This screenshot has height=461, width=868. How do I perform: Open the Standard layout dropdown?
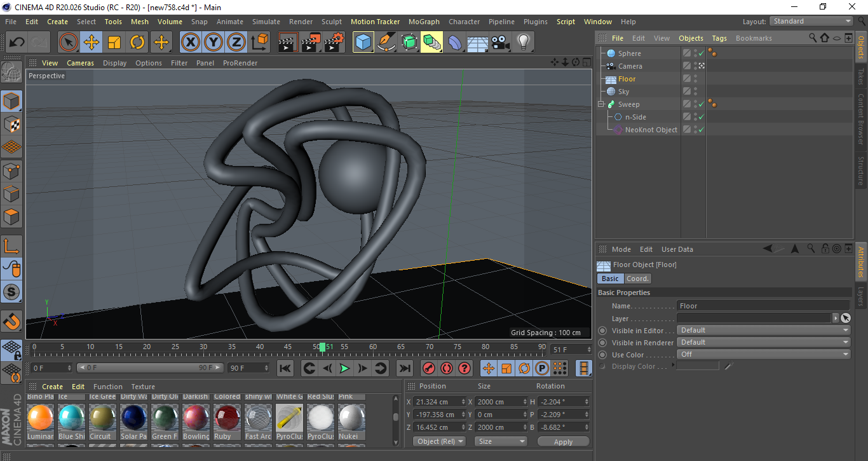click(x=811, y=21)
